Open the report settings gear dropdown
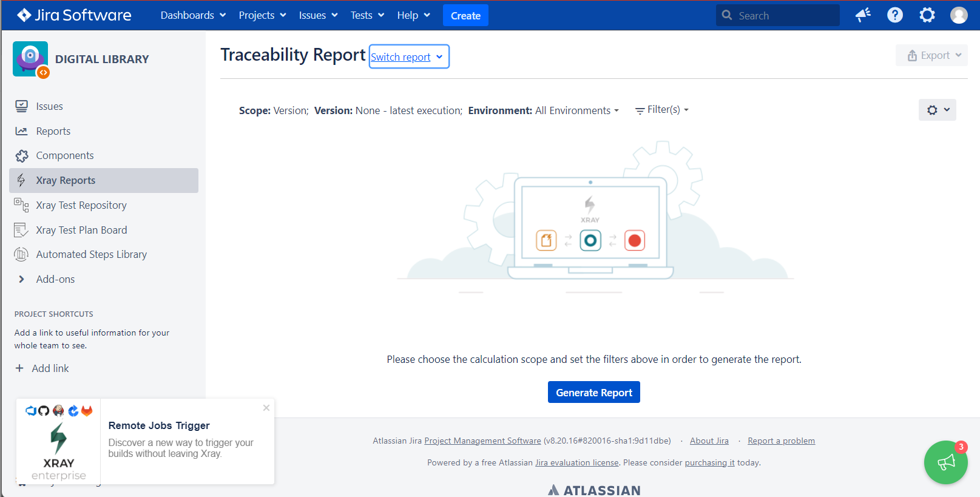The height and width of the screenshot is (497, 980). [x=938, y=110]
